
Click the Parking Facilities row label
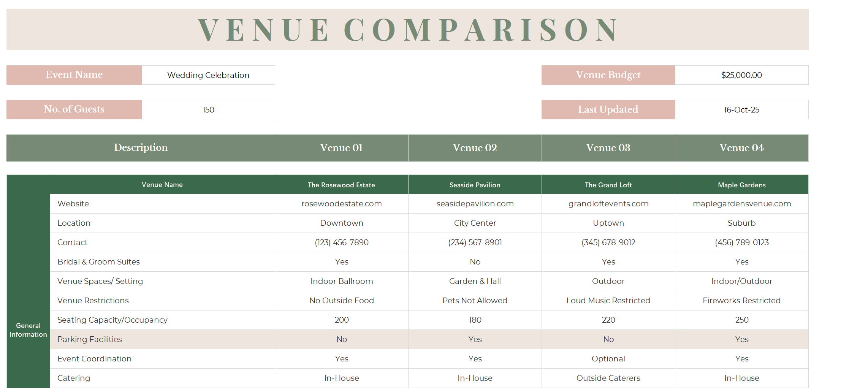coord(162,339)
